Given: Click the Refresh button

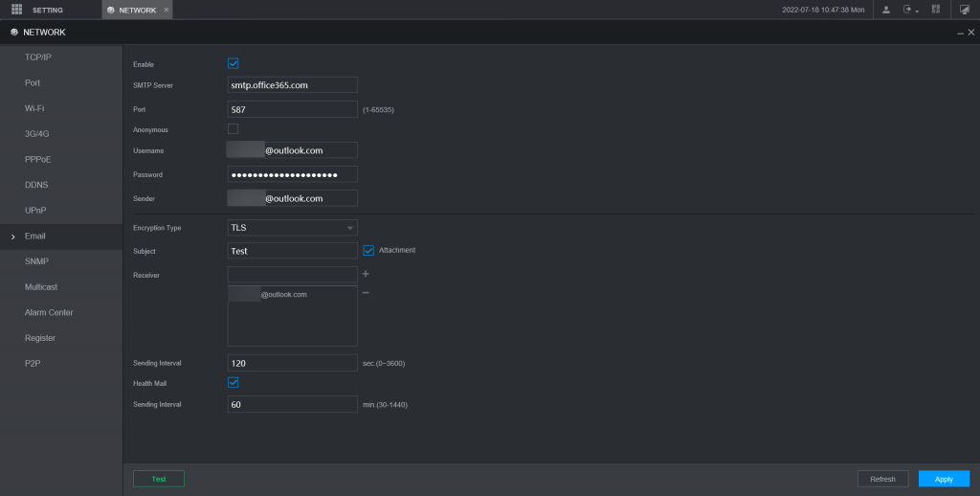Looking at the screenshot, I should [x=882, y=479].
